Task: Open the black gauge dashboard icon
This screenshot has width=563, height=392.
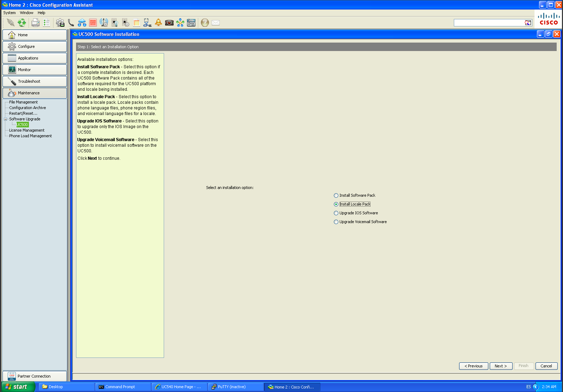Action: 169,23
